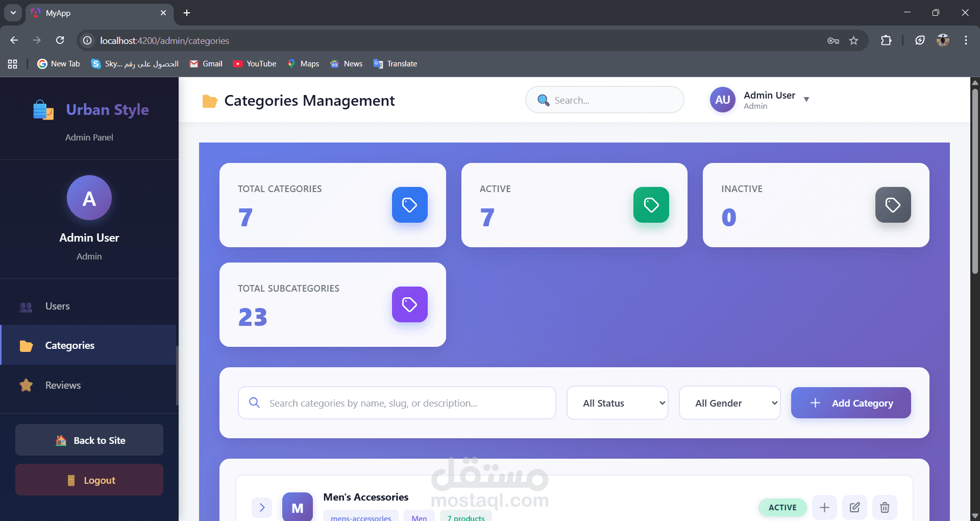Open the Gmail bookmark
Viewport: 980px width, 521px height.
[x=206, y=64]
